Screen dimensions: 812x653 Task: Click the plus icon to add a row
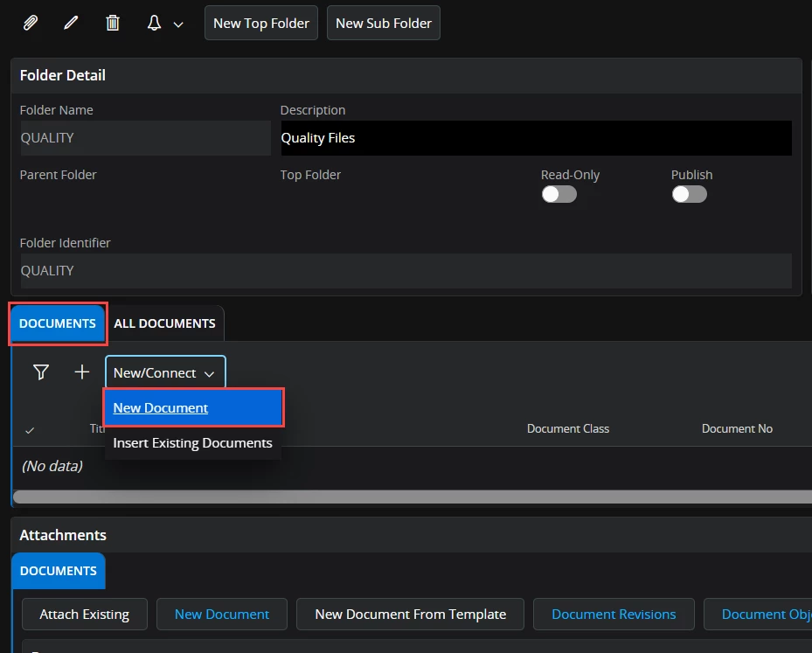pos(82,372)
